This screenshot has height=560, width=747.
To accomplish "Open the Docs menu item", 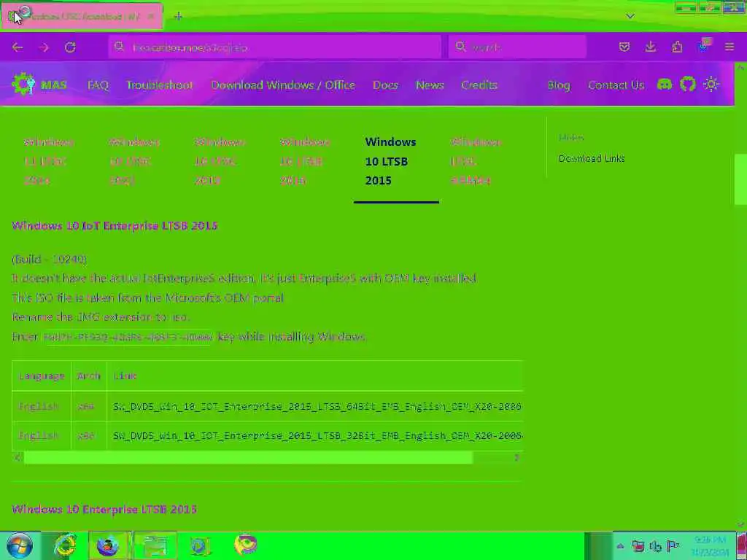I will [x=385, y=85].
